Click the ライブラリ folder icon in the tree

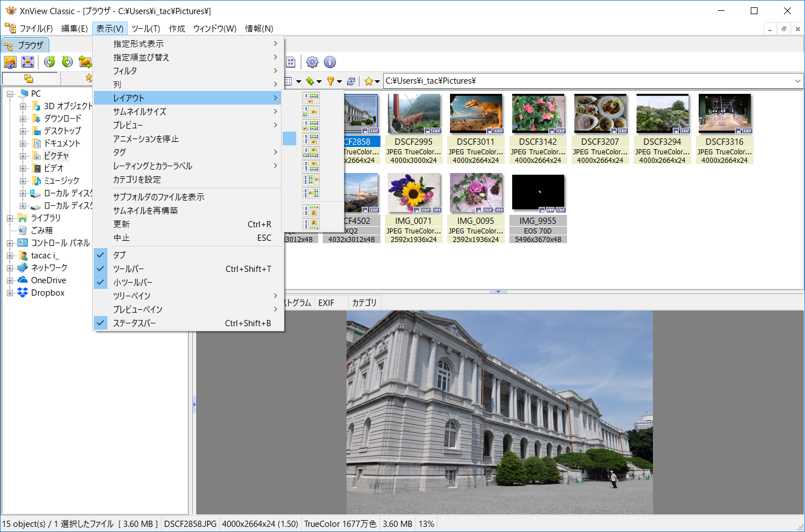23,218
